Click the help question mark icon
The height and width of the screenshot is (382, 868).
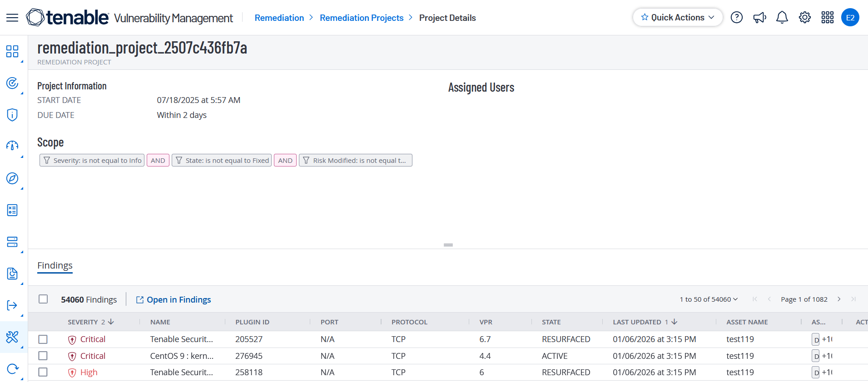(736, 18)
